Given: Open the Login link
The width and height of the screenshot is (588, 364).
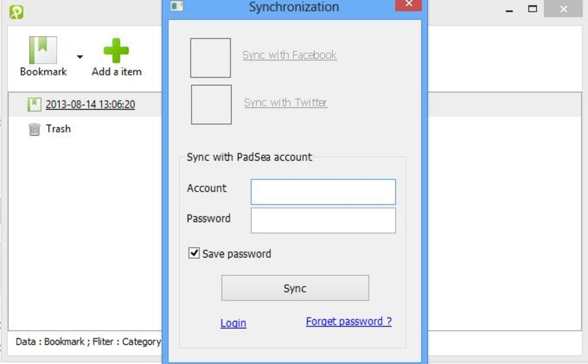Looking at the screenshot, I should 233,323.
